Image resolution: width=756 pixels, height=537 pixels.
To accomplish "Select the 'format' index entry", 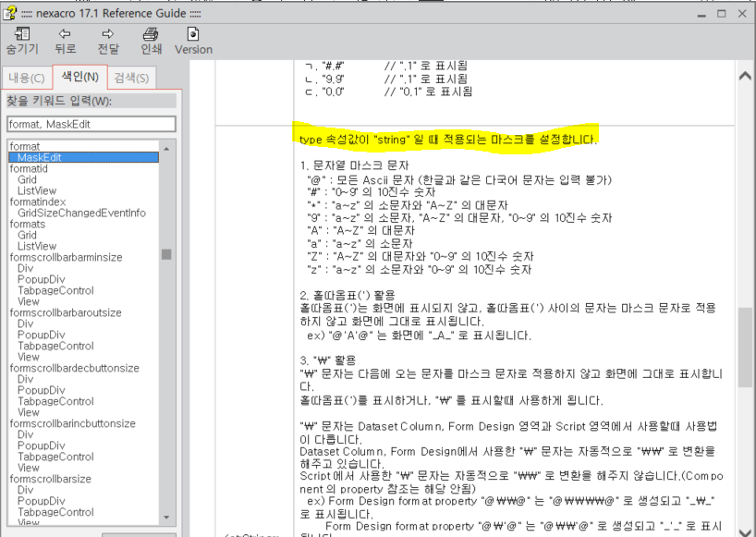I will [x=25, y=146].
